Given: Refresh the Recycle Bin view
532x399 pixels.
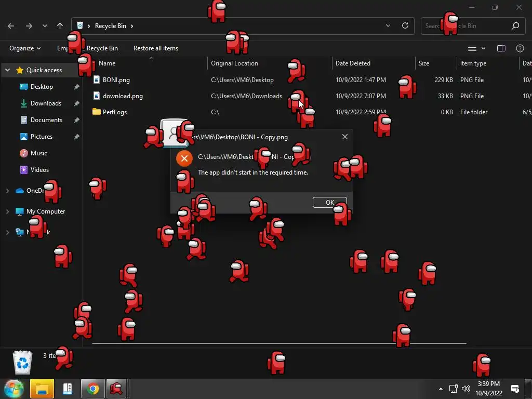Looking at the screenshot, I should tap(405, 26).
